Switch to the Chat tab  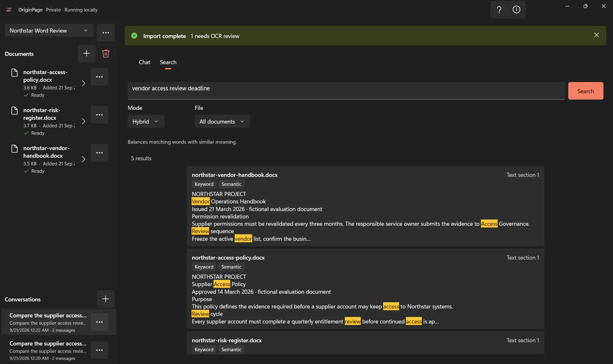[x=144, y=62]
